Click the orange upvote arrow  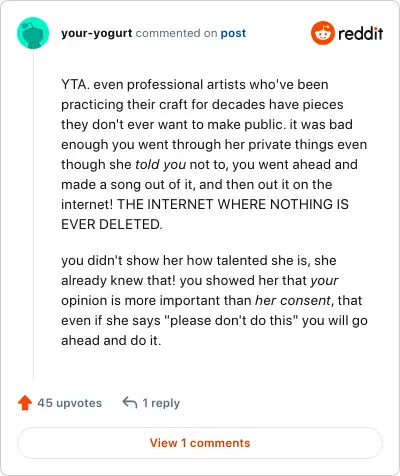pyautogui.click(x=25, y=403)
